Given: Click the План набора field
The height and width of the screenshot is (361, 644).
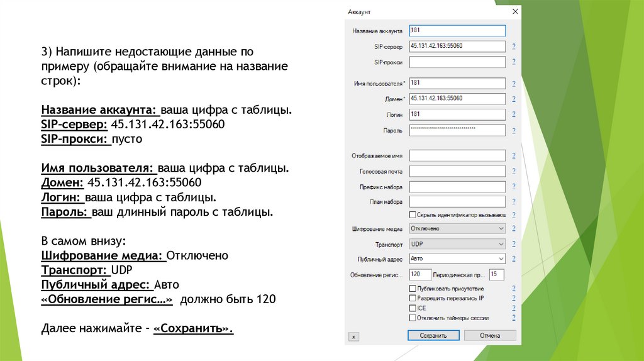Looking at the screenshot, I should (457, 202).
